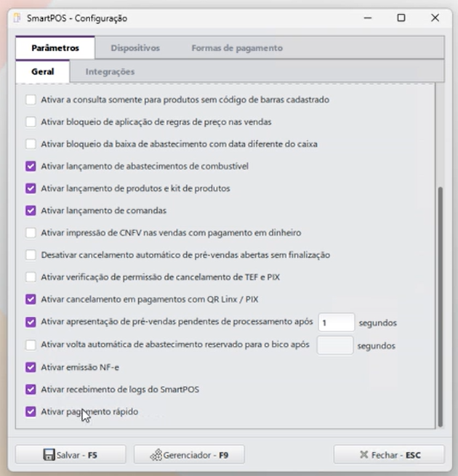Click the vertical scrollbar thumb of parameters list
Image resolution: width=458 pixels, height=476 pixels.
tap(440, 307)
